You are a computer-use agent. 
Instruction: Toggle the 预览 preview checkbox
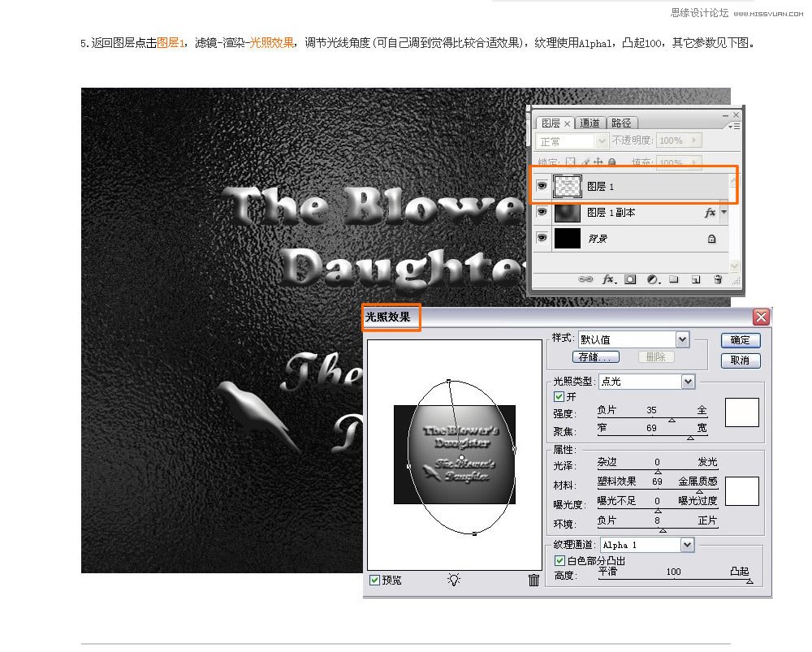[374, 580]
